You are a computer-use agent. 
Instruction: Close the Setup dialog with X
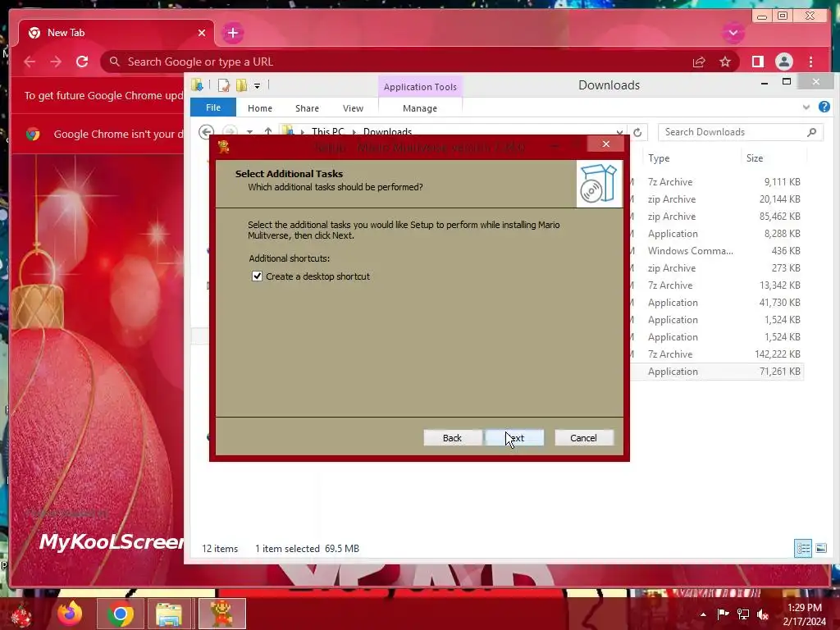pyautogui.click(x=606, y=144)
